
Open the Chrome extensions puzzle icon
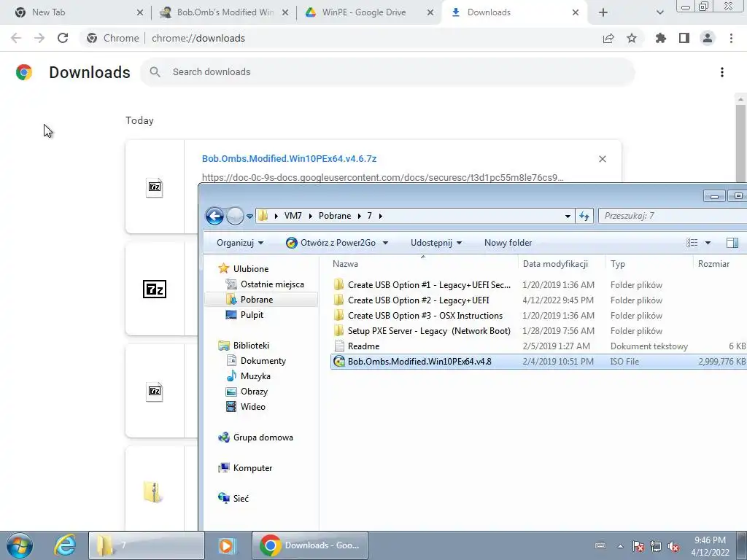(661, 38)
